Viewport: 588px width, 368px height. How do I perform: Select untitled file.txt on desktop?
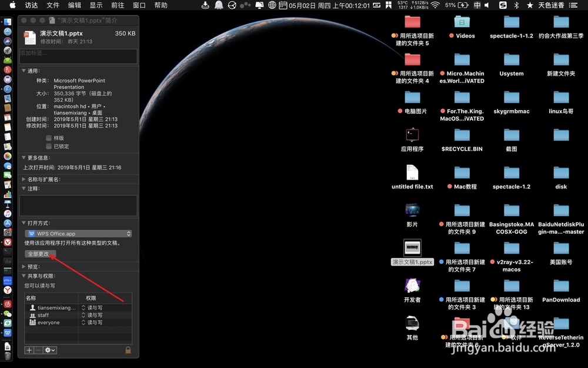click(412, 177)
